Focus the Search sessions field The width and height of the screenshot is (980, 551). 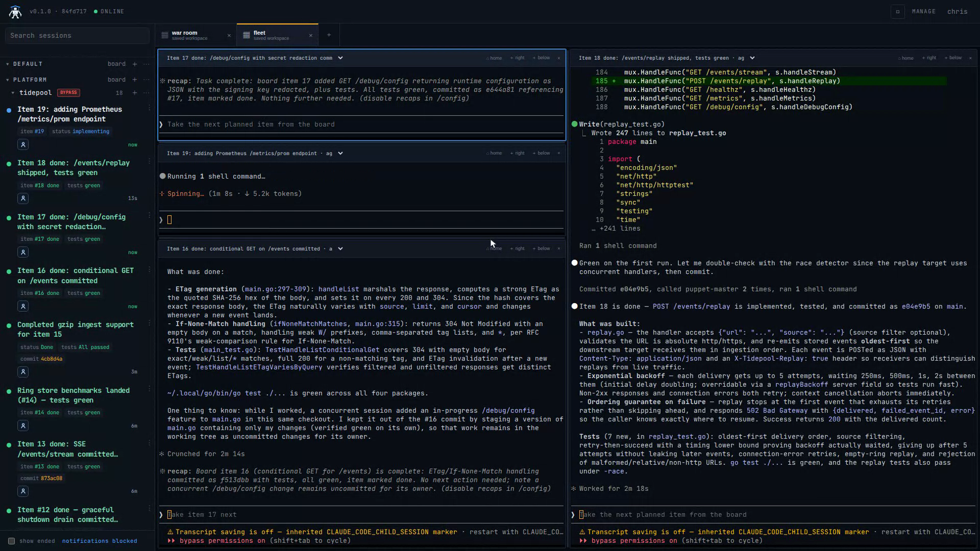[77, 36]
